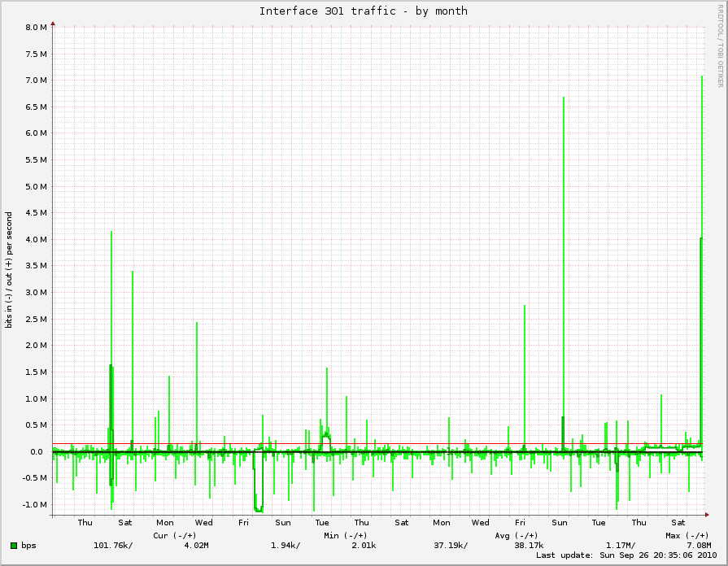Click the 'bits in (-) / out (+) per second' axis title
728x566 pixels.
click(x=9, y=270)
